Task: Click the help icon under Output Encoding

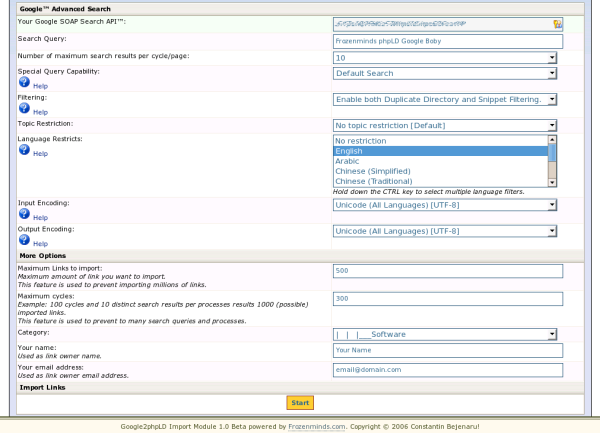Action: tap(24, 240)
